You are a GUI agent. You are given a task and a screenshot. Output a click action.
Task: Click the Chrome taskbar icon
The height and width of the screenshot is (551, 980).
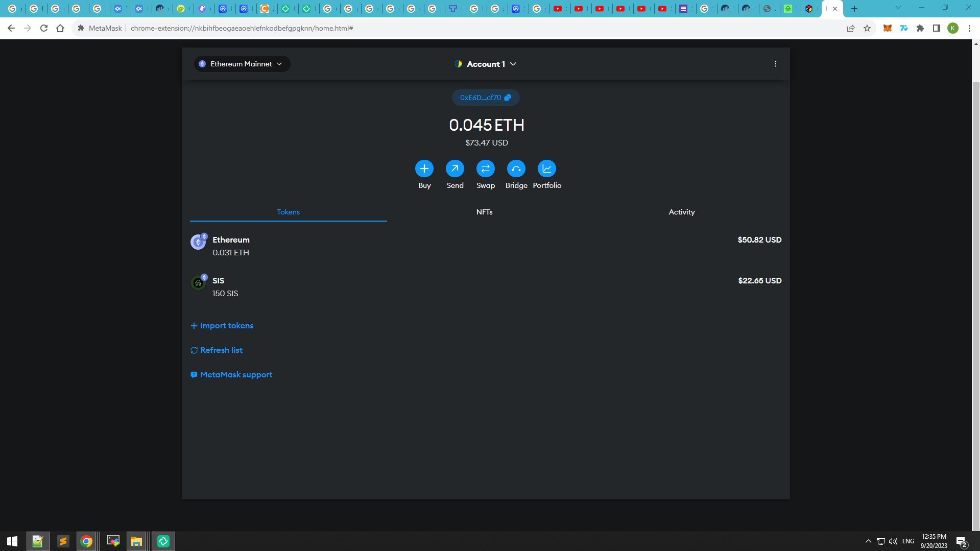click(87, 541)
